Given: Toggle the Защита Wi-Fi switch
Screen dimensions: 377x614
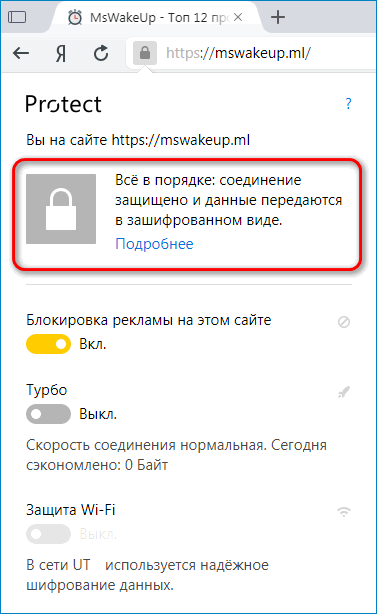Looking at the screenshot, I should pos(49,534).
